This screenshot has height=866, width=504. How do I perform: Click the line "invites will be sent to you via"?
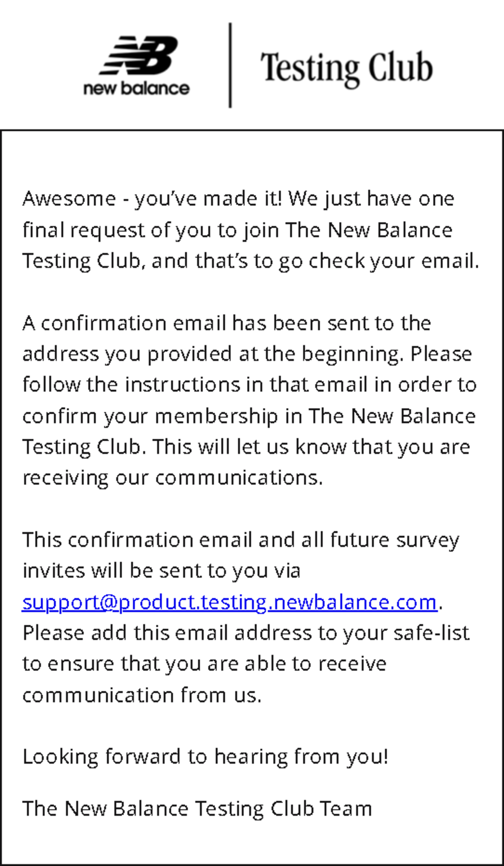(161, 571)
